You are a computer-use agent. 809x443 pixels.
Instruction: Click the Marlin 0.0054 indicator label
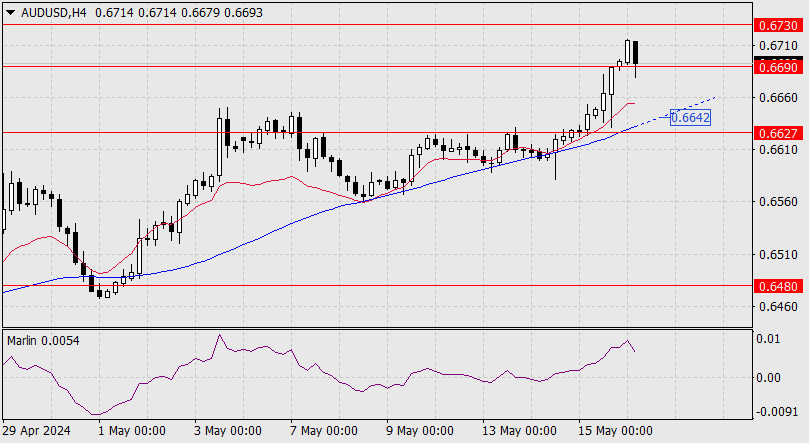pos(43,341)
